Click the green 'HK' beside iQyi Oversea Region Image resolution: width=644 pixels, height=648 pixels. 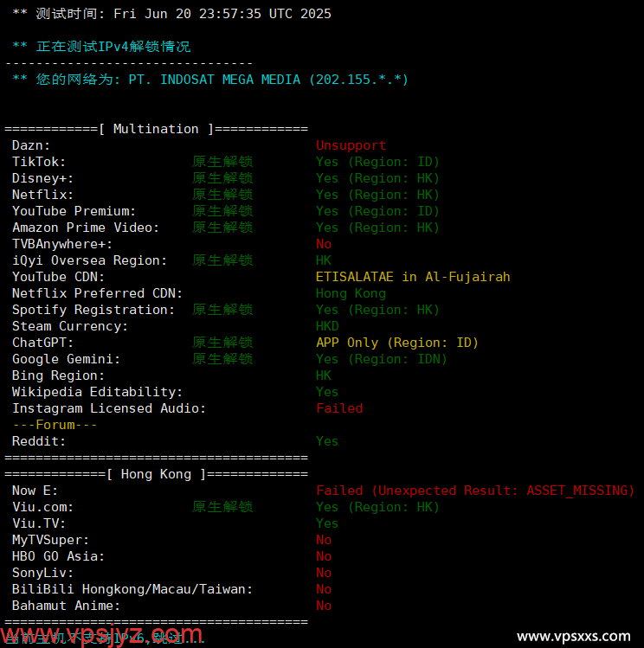tap(324, 260)
